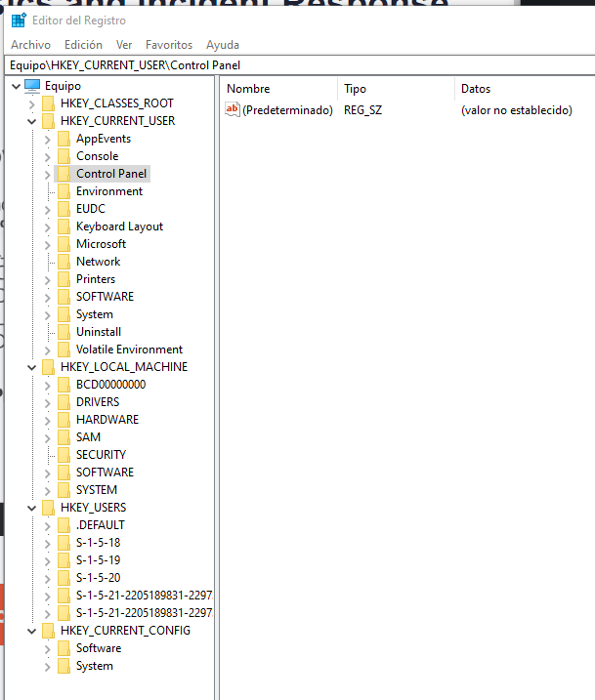Click the Environment folder icon
Image resolution: width=595 pixels, height=700 pixels.
click(64, 191)
